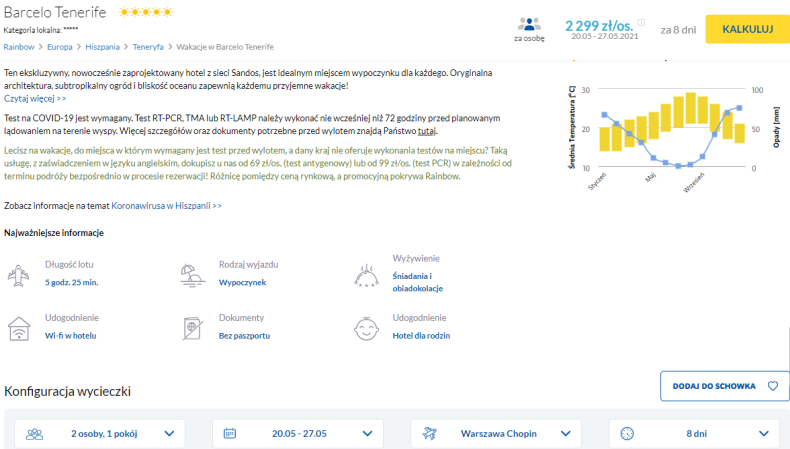This screenshot has width=790, height=449.
Task: Click the five sun star rating
Action: point(146,12)
